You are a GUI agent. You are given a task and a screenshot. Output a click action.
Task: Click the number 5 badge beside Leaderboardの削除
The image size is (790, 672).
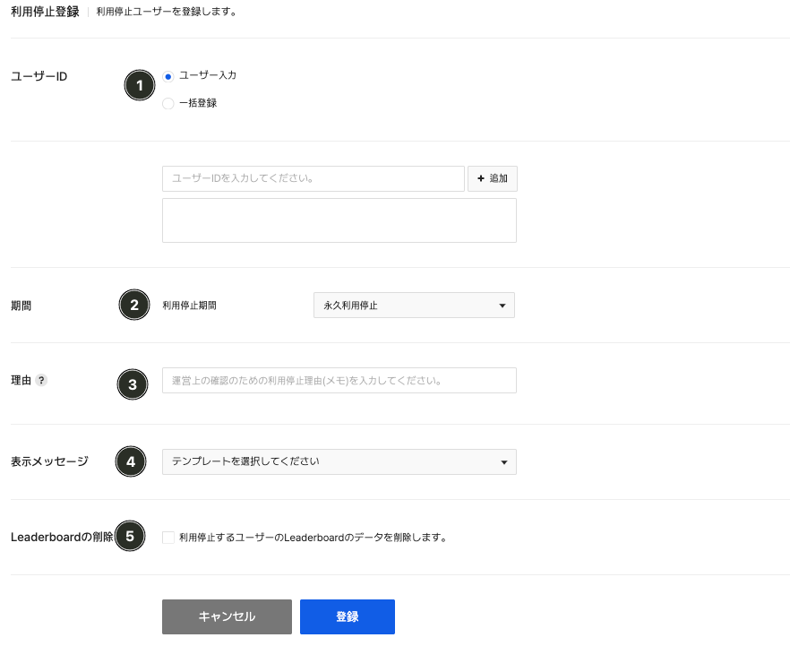point(130,537)
